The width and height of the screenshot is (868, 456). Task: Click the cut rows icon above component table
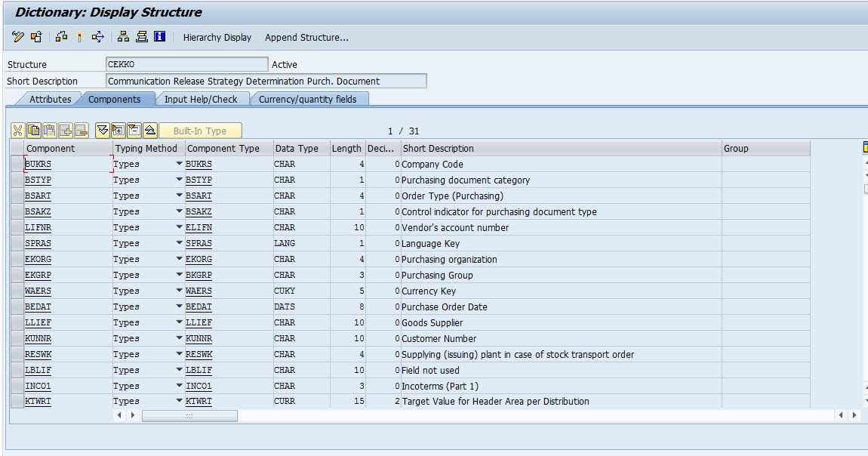tap(17, 130)
